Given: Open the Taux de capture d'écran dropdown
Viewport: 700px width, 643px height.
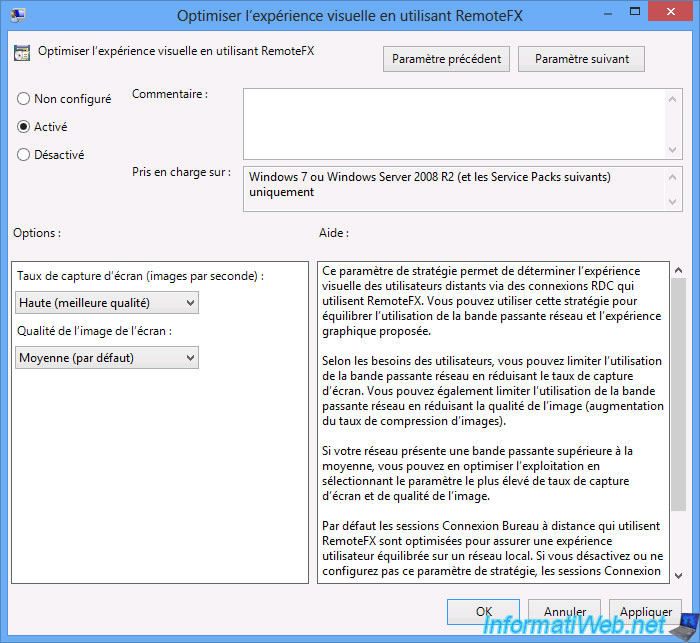Looking at the screenshot, I should point(107,303).
